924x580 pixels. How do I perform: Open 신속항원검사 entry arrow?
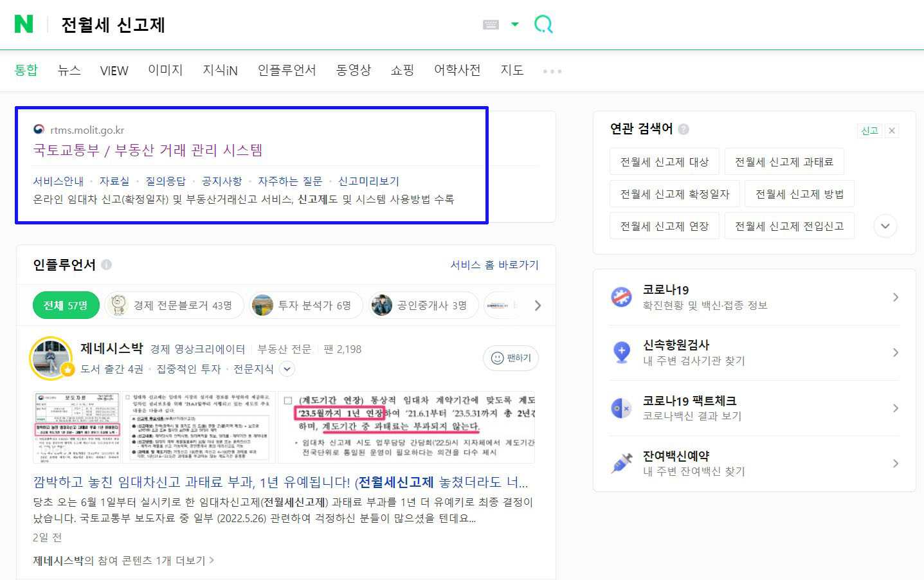pos(896,352)
